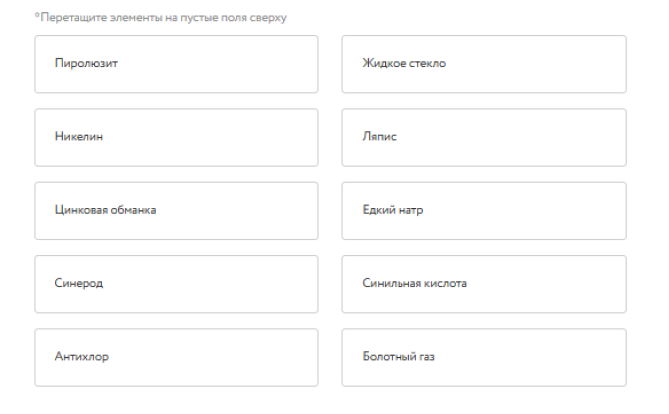Click the Синильная кислота text label

tap(414, 283)
